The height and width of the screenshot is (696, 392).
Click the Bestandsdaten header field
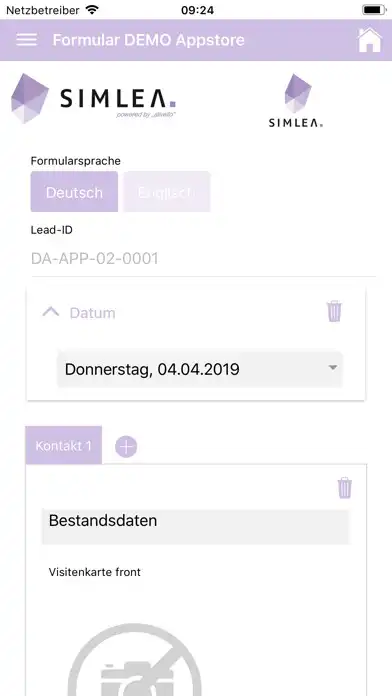tap(196, 526)
